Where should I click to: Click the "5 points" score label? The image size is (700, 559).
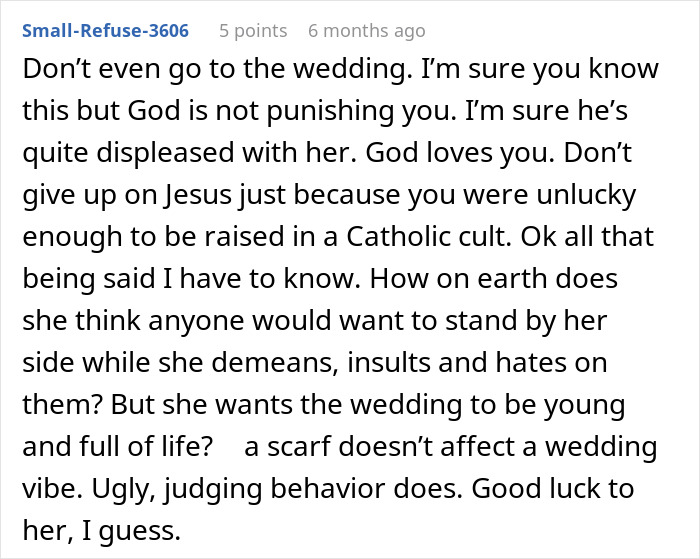253,31
